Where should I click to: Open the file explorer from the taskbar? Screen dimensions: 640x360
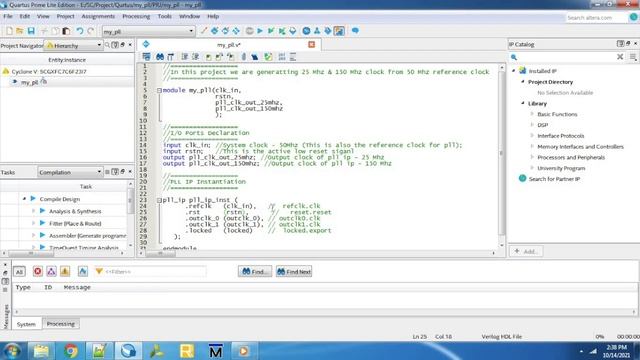click(x=41, y=351)
